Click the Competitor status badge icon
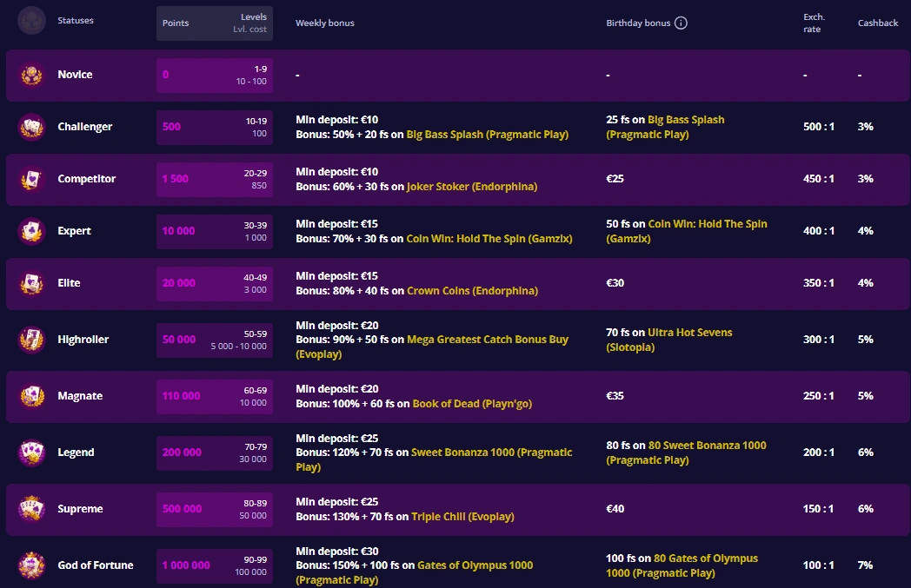911x588 pixels. coord(32,180)
